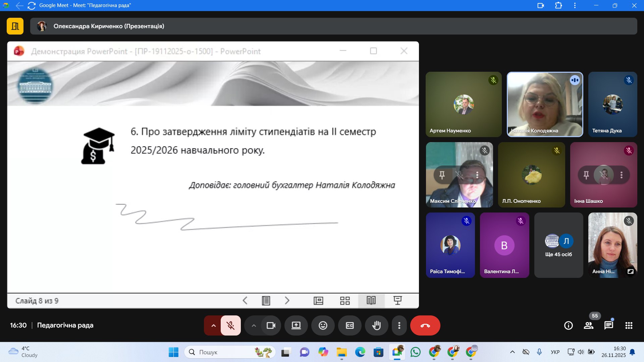
Task: Open the in-call chat panel
Action: (x=608, y=325)
